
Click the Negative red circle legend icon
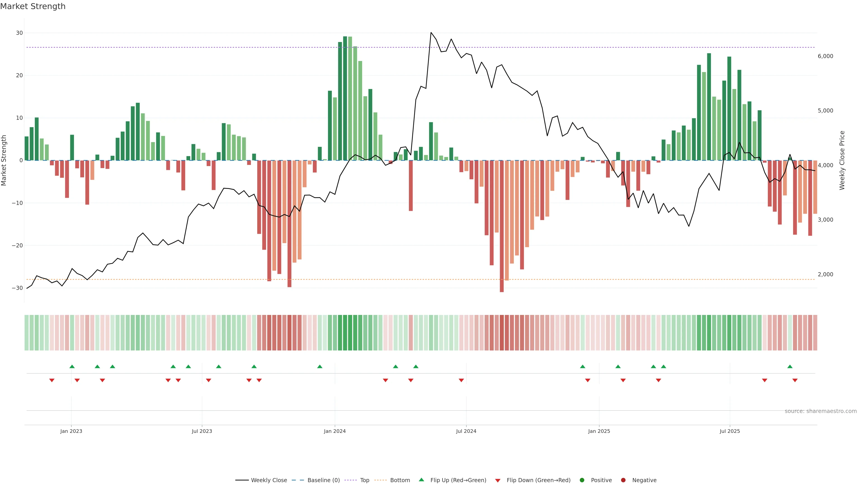tap(623, 480)
